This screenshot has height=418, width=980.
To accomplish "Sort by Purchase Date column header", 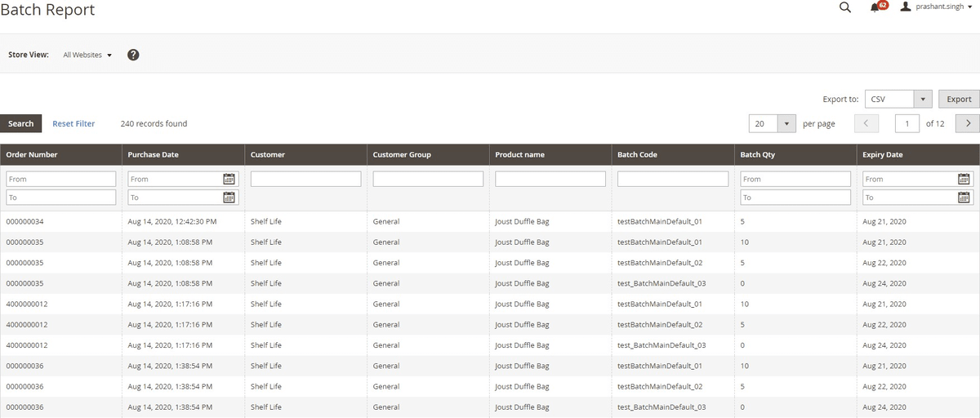I will 184,154.
